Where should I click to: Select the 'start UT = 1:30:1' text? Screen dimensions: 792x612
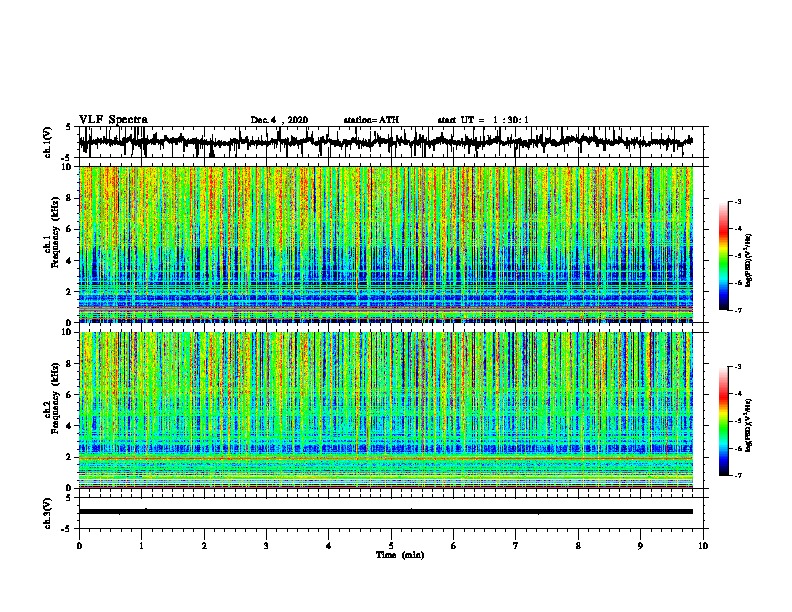pyautogui.click(x=483, y=120)
